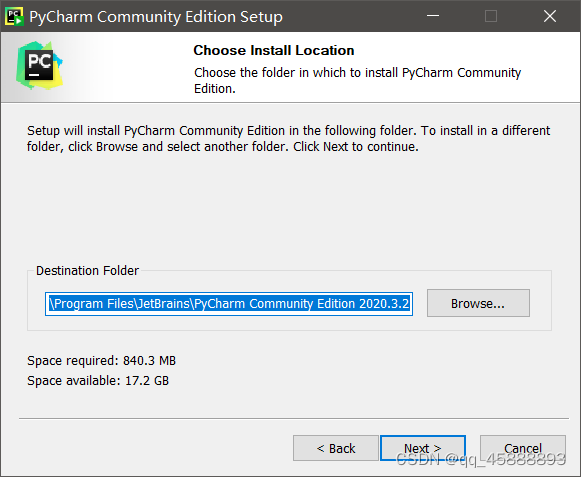Viewport: 581px width, 477px height.
Task: Click the Browse... button
Action: point(478,303)
